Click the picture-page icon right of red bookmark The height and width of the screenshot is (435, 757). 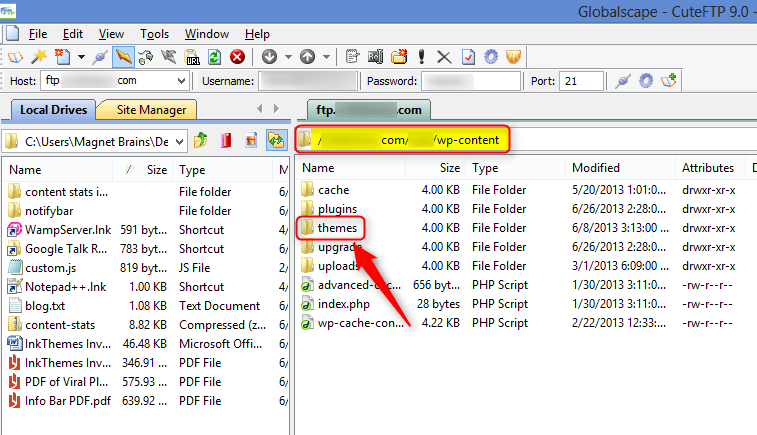pos(251,140)
